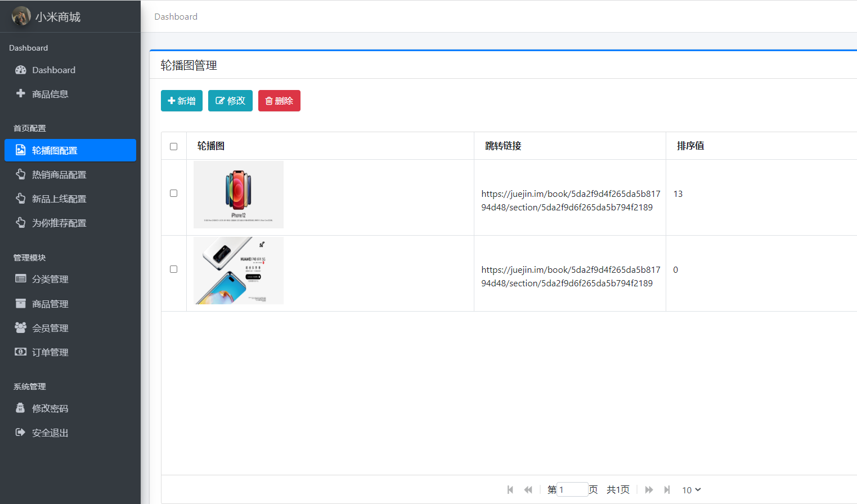Click the thumbs-up icon for 为你推荐配置
The width and height of the screenshot is (857, 504).
click(21, 222)
